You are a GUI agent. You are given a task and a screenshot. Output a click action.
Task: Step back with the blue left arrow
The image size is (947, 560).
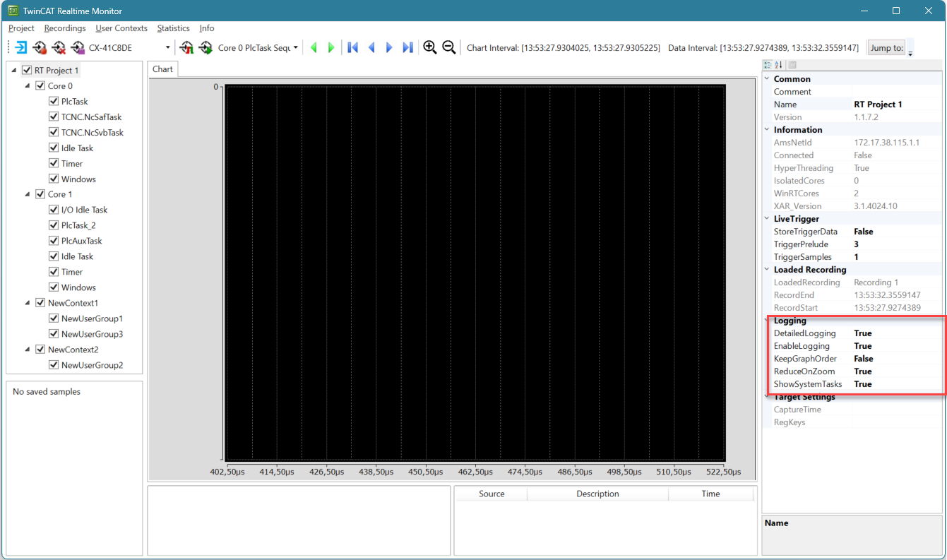point(371,48)
